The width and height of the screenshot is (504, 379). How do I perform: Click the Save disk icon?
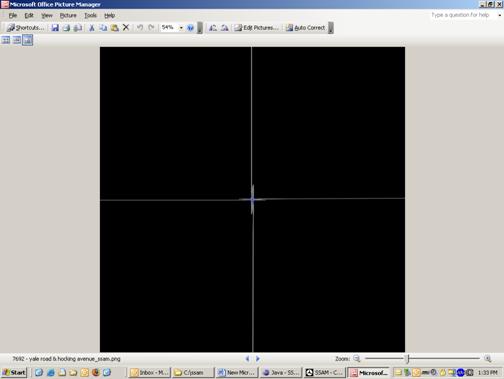[x=55, y=28]
